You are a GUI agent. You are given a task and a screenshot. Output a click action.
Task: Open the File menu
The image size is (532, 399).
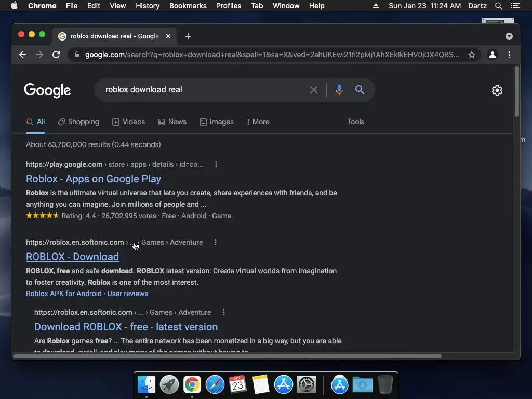pos(72,6)
